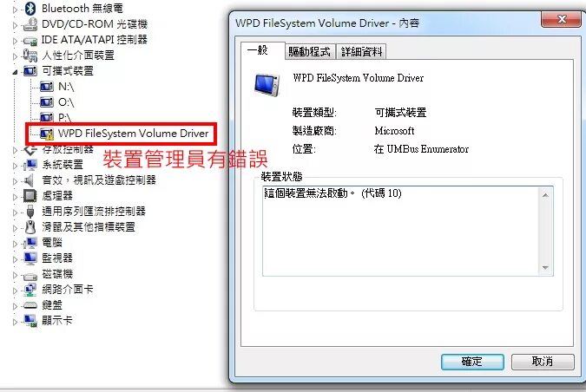Click the device status scrollbar down arrow

tap(545, 268)
